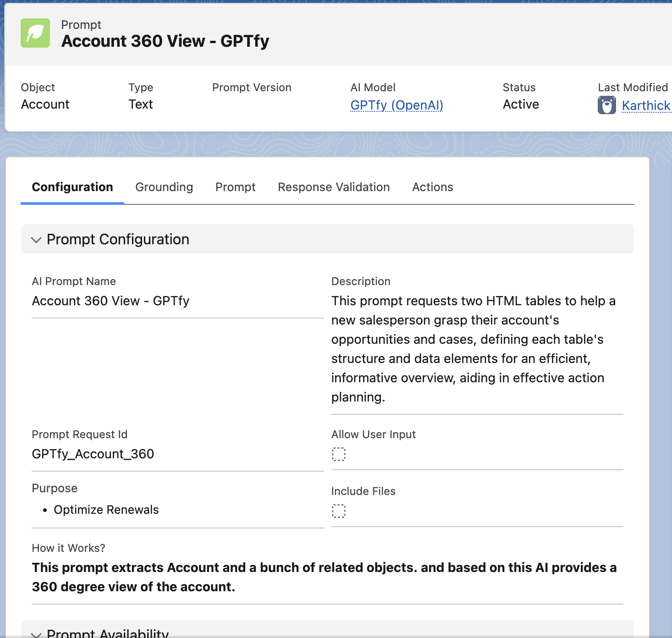Viewport: 672px width, 638px height.
Task: Click the Account 360 View - GPTfy header title
Action: 165,41
